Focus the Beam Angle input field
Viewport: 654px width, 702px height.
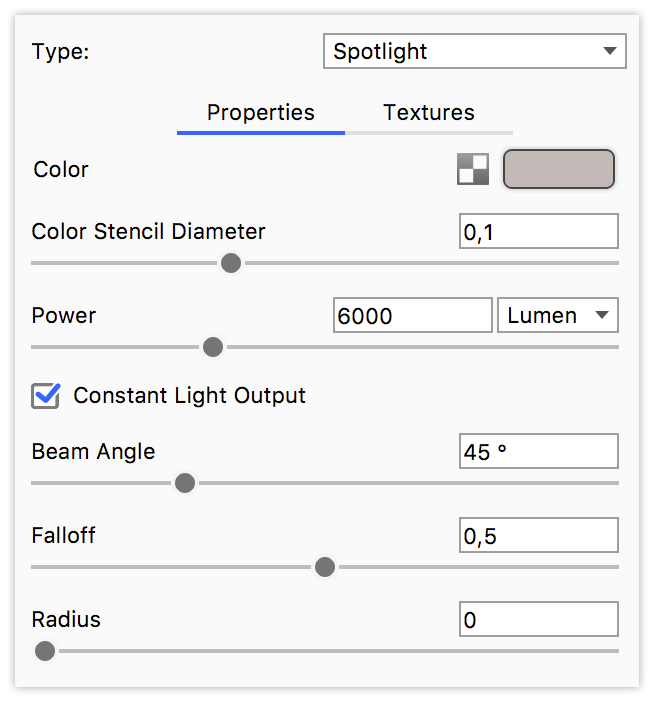click(x=538, y=452)
